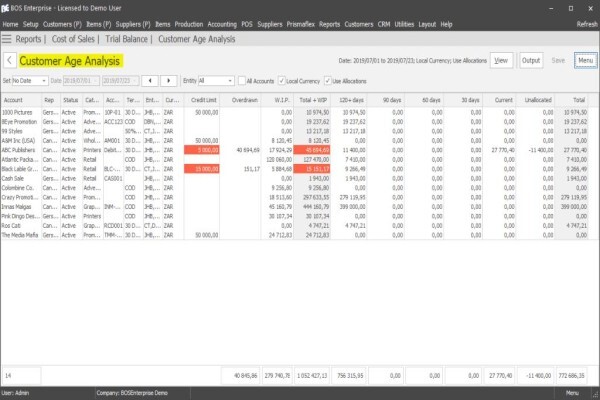600x400 pixels.
Task: Click the 772 686,35 grand total in footer
Action: point(571,376)
